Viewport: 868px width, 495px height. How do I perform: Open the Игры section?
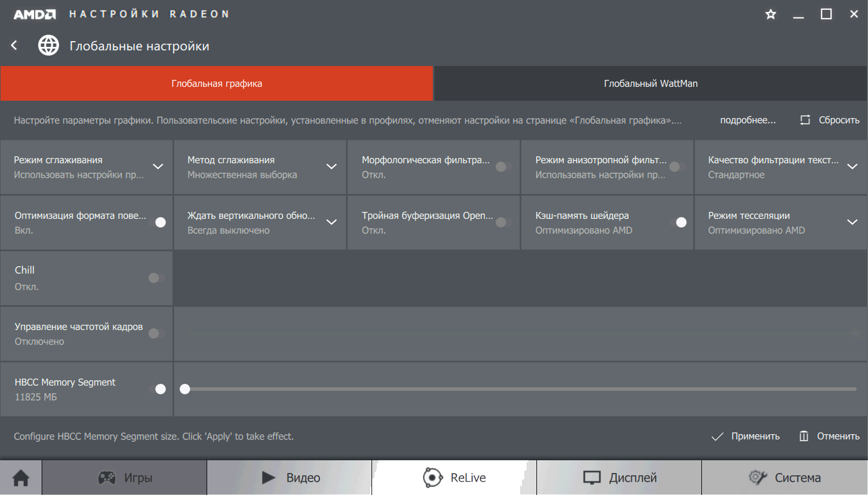pos(124,478)
